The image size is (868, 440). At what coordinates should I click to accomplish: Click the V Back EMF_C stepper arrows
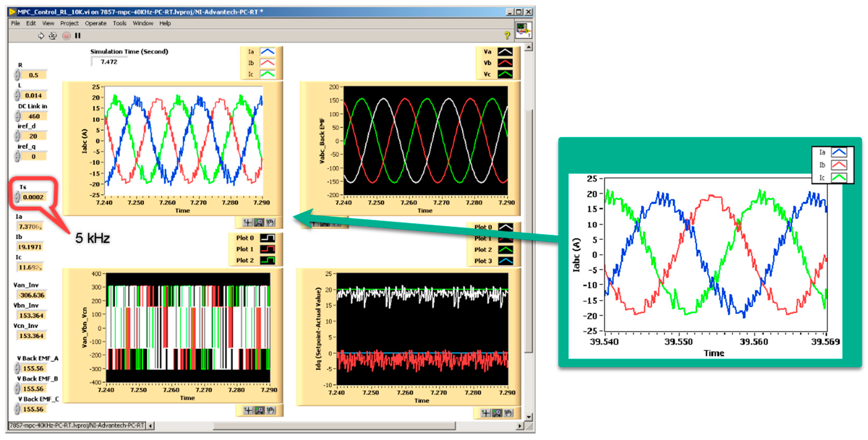17,409
